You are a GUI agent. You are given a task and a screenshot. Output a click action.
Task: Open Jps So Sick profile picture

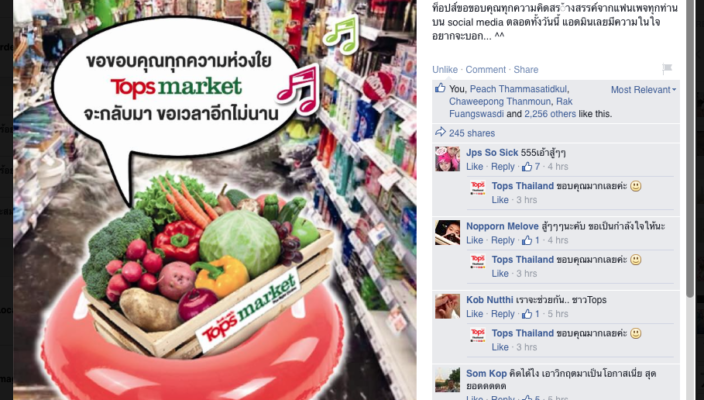pyautogui.click(x=447, y=158)
